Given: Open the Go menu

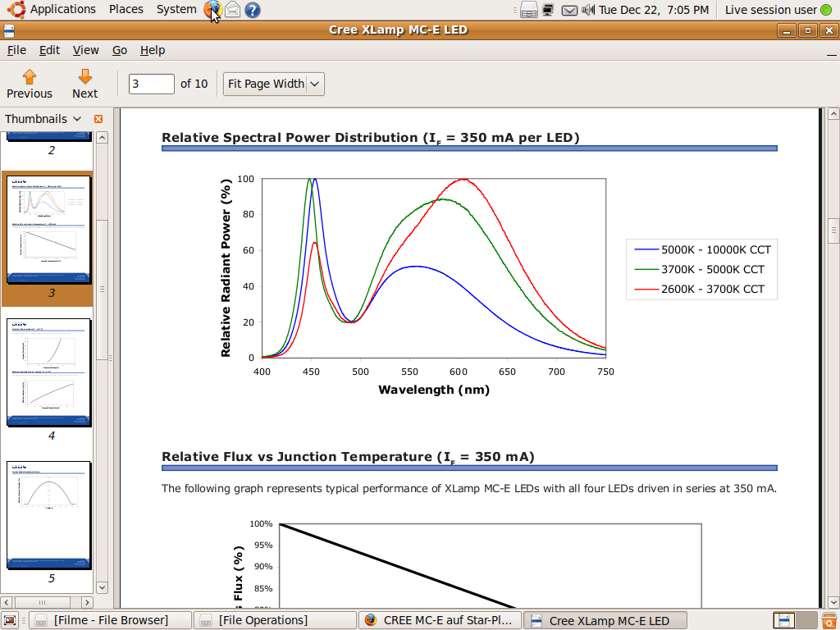Looking at the screenshot, I should (120, 50).
